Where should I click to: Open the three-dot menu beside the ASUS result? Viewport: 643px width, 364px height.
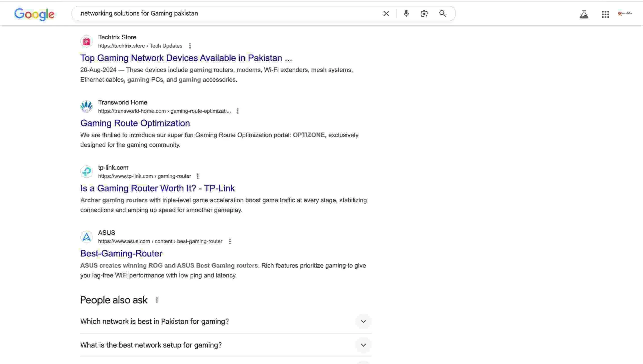point(230,241)
